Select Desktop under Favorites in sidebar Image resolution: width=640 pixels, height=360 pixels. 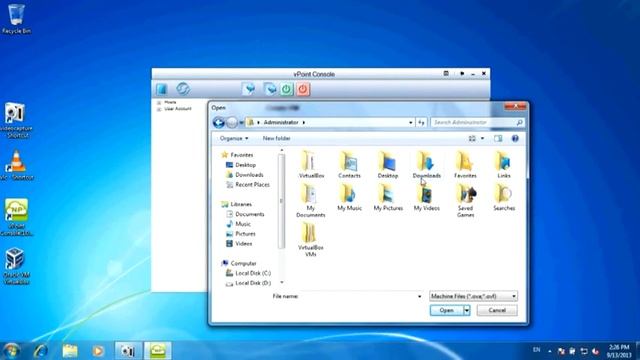pyautogui.click(x=241, y=165)
